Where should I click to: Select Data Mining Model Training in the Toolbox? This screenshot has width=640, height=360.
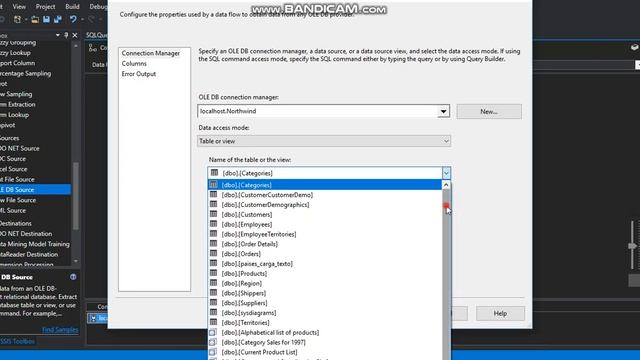tap(35, 244)
